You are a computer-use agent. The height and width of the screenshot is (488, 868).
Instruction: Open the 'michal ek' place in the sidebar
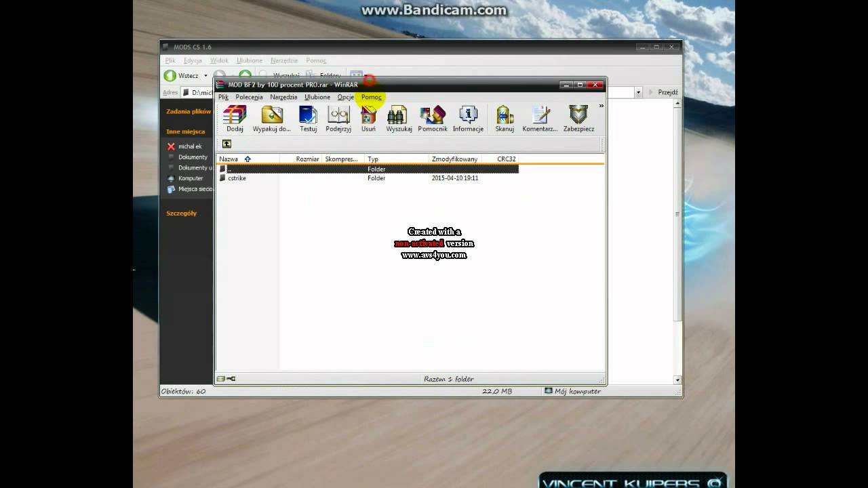(x=184, y=146)
